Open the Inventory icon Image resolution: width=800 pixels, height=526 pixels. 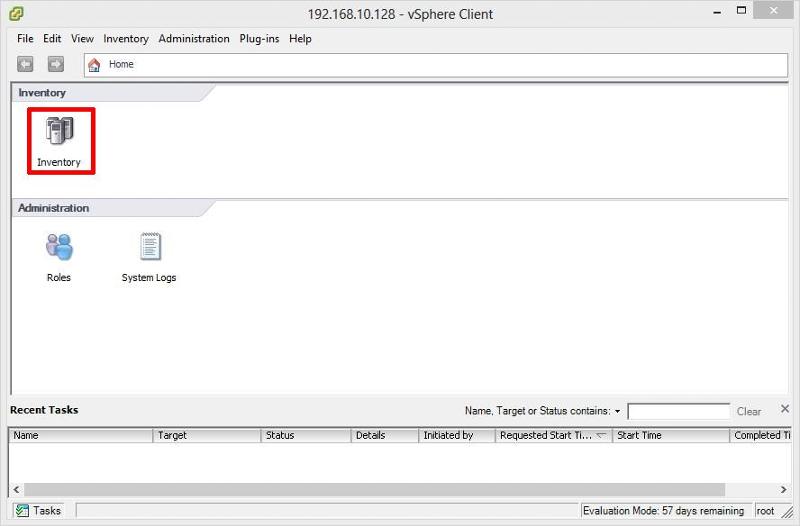60,140
